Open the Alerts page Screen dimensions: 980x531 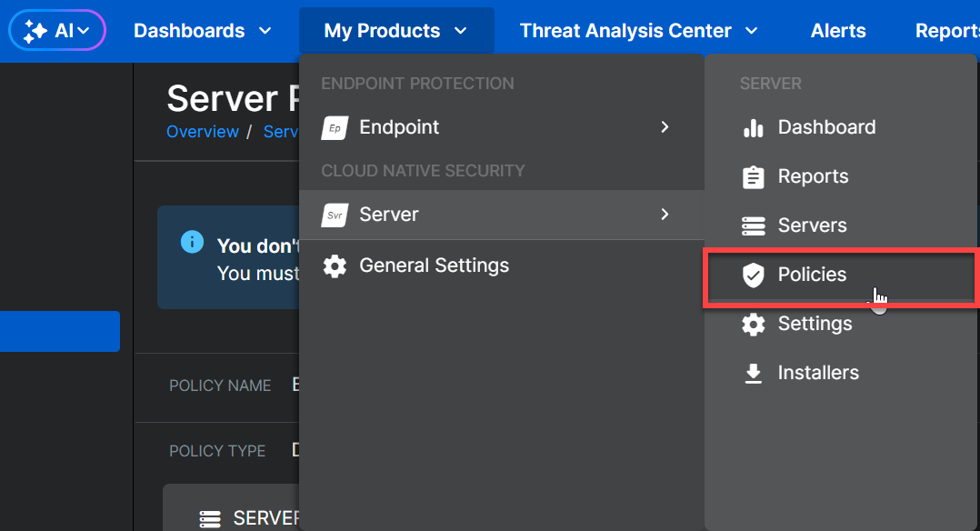pos(837,31)
